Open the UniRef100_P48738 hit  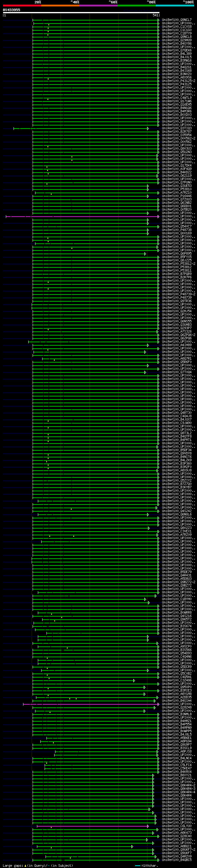(x=176, y=230)
